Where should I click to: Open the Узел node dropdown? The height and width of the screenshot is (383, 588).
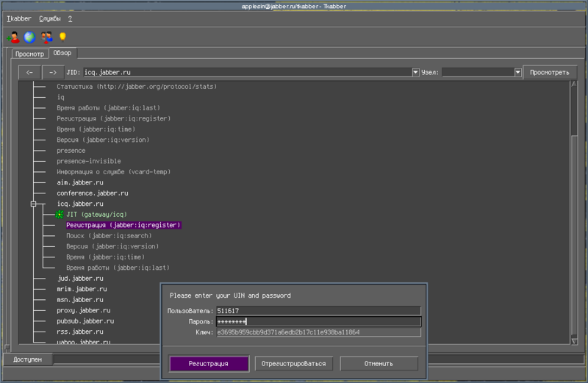pyautogui.click(x=517, y=73)
